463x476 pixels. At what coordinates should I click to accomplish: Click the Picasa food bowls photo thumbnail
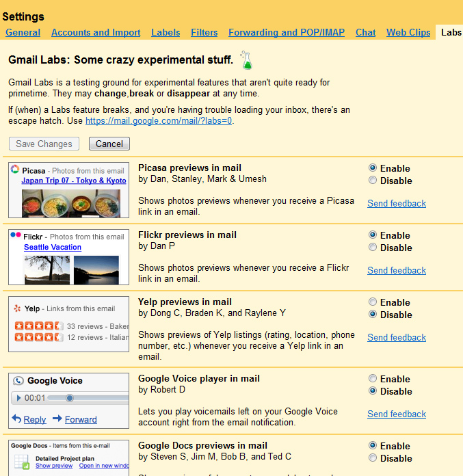coord(71,203)
